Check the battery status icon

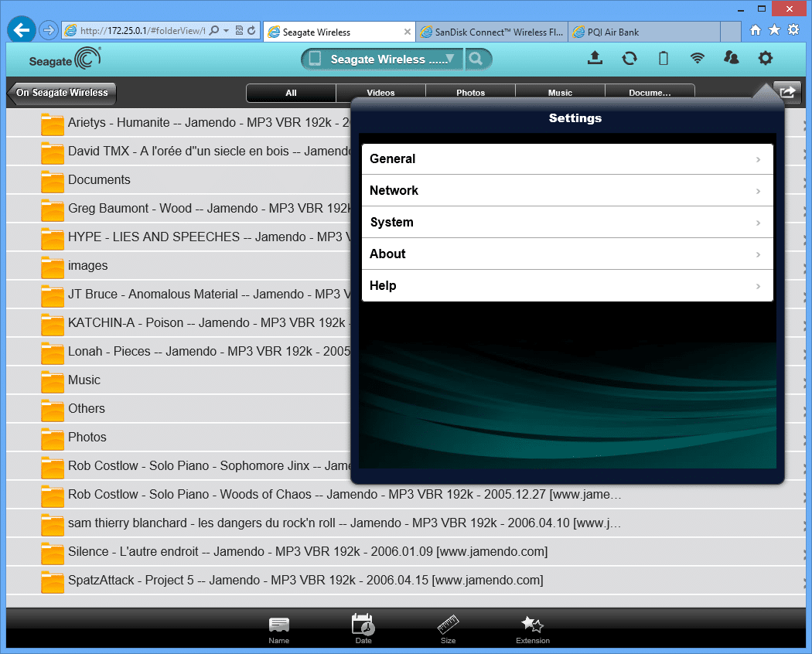(x=664, y=59)
